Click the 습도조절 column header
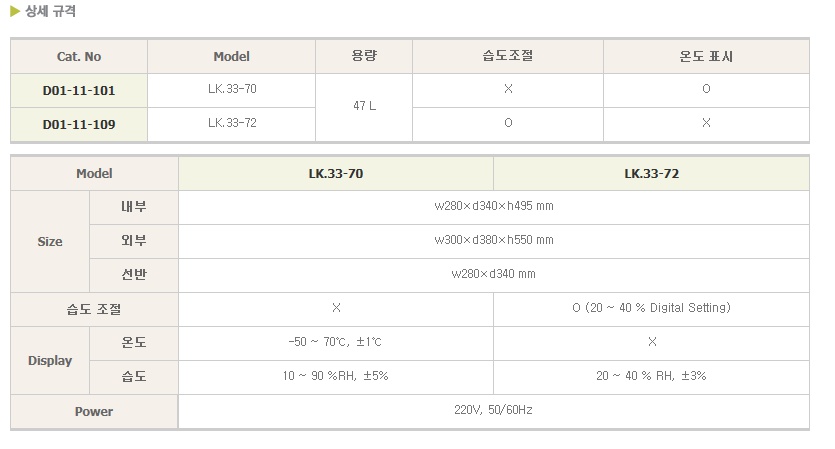The width and height of the screenshot is (835, 449). [508, 56]
